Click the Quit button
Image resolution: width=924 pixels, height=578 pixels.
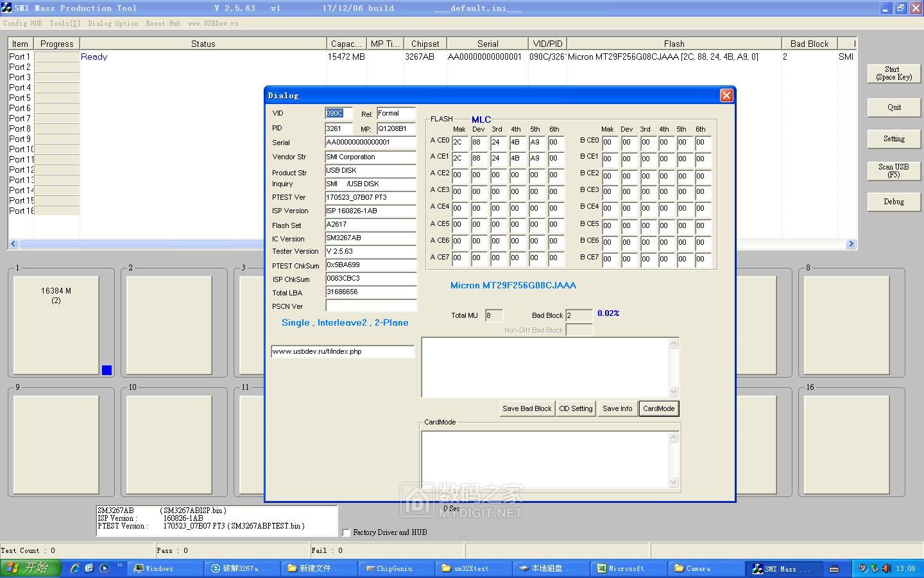click(x=894, y=107)
